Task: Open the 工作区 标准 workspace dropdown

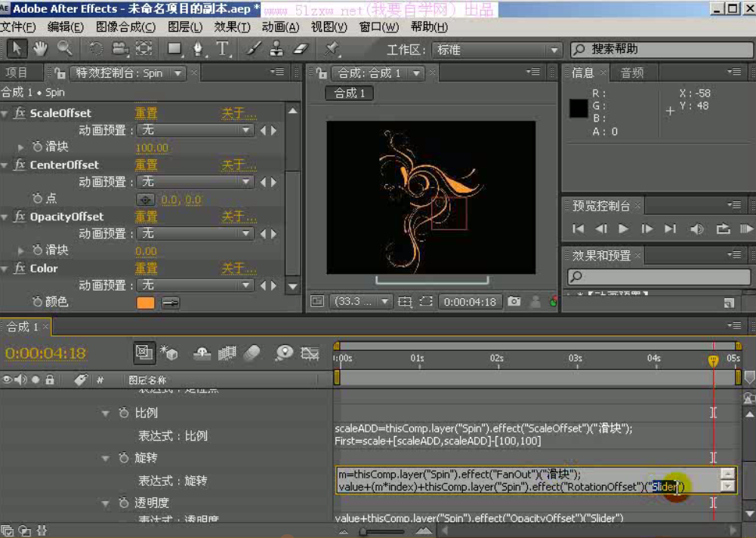Action: pos(496,50)
